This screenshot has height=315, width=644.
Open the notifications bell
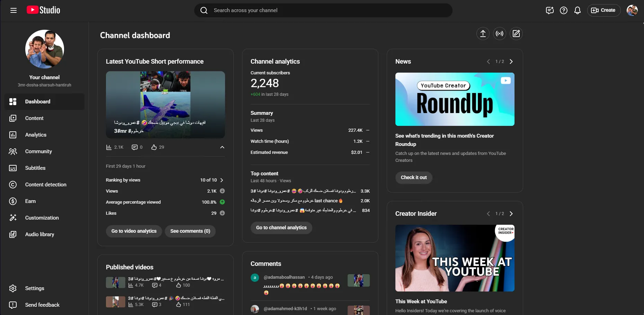pyautogui.click(x=578, y=10)
